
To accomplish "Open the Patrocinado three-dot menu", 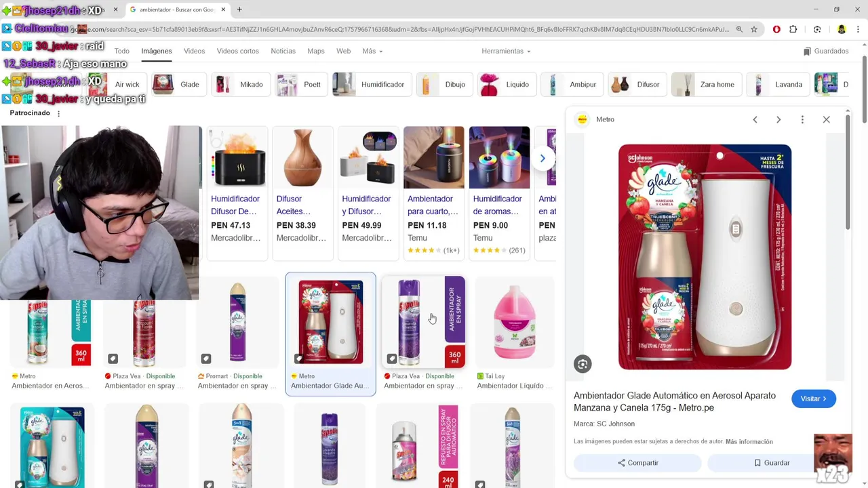I will [58, 113].
